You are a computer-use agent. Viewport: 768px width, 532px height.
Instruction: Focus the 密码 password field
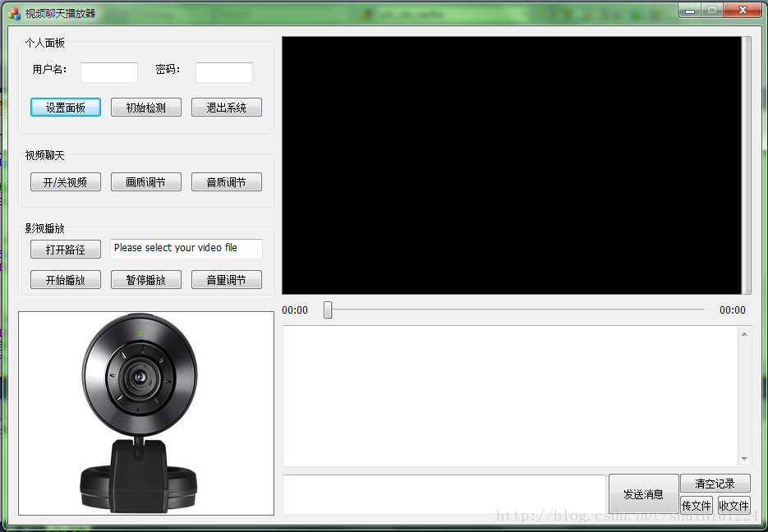coord(224,72)
